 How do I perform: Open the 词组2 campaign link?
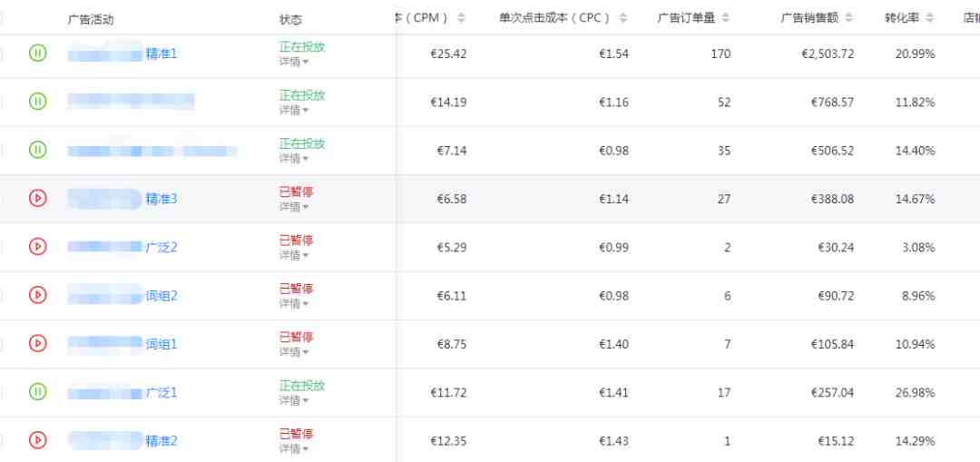161,295
